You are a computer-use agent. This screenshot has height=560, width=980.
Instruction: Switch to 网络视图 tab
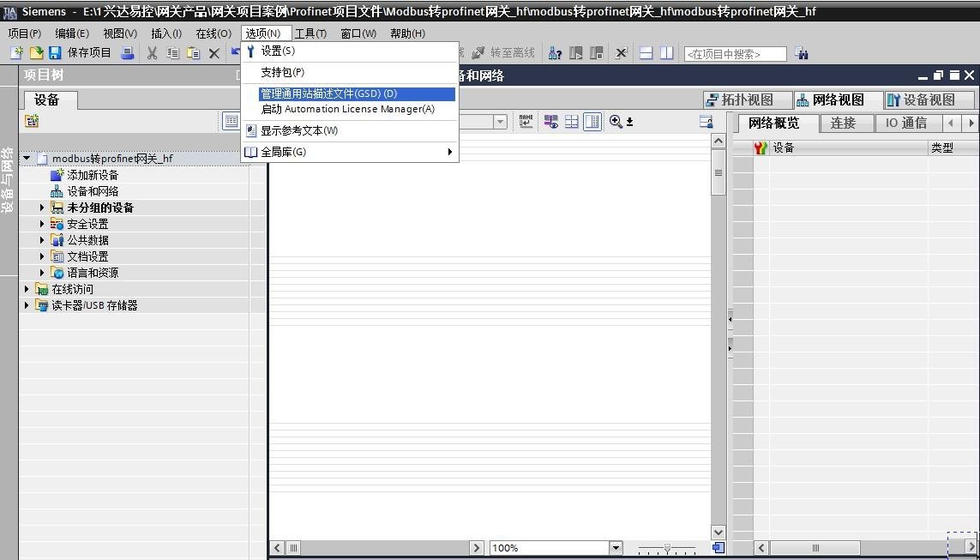point(839,100)
